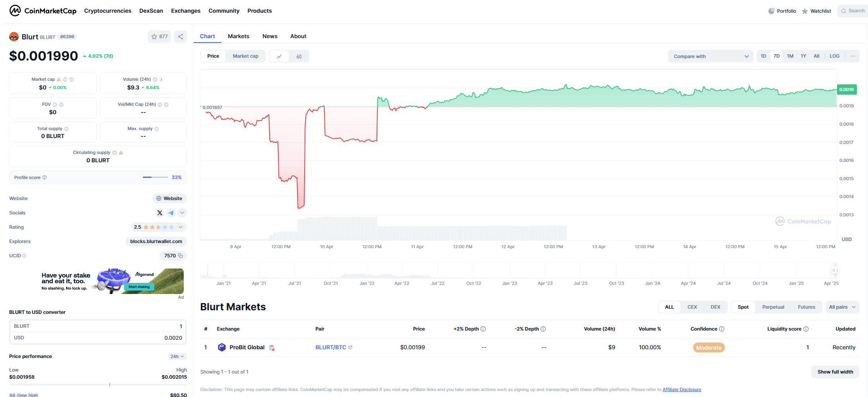The height and width of the screenshot is (397, 868).
Task: Set chart range to 7D
Action: coord(777,56)
